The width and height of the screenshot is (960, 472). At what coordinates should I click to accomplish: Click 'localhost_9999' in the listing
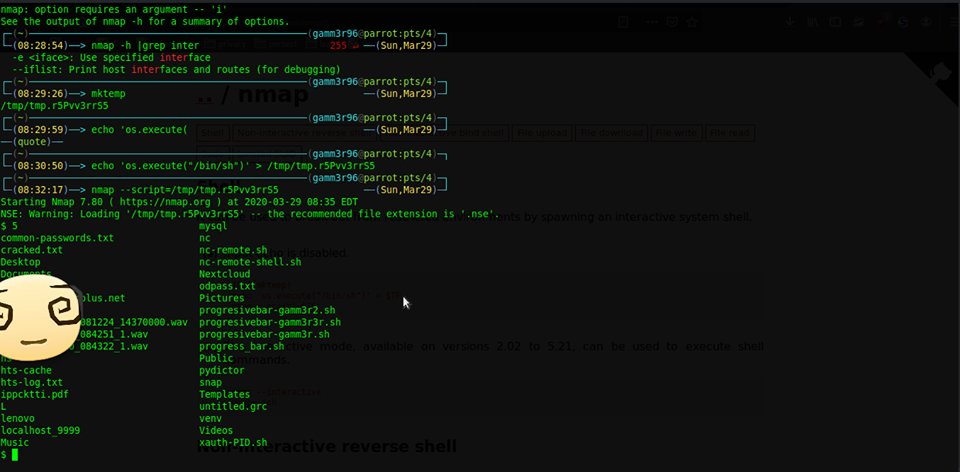(x=40, y=430)
